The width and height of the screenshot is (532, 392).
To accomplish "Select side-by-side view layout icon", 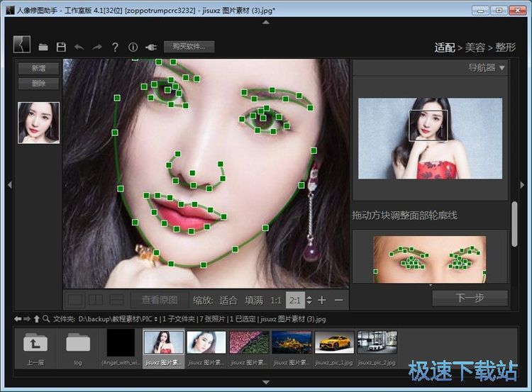I will [x=96, y=300].
